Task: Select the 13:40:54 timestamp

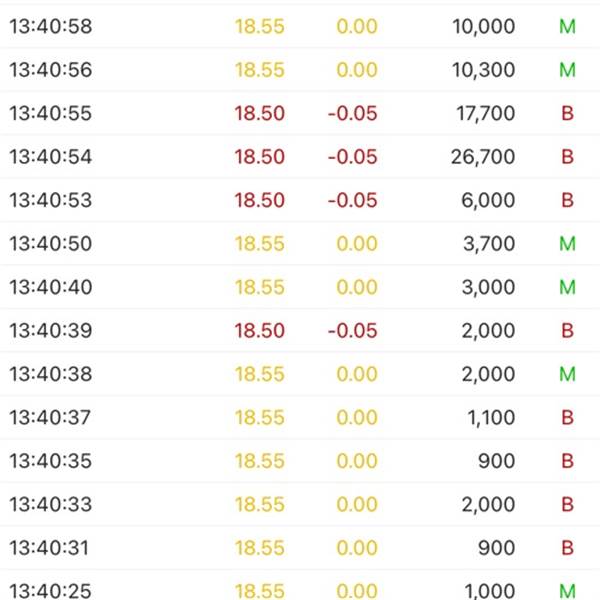Action: pos(51,157)
